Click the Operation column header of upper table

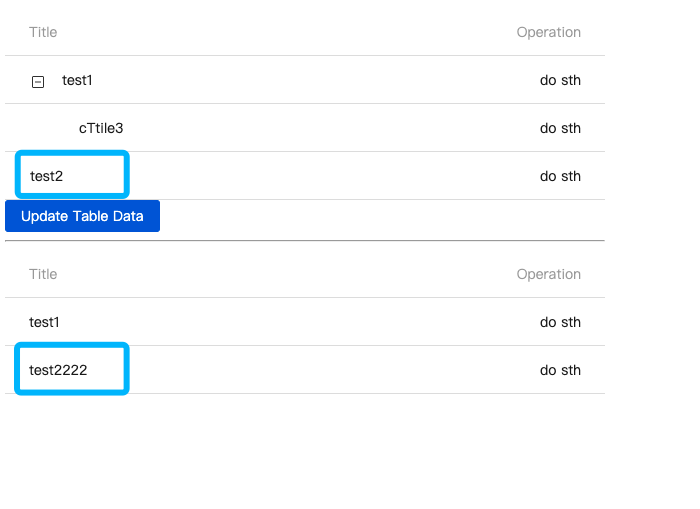tap(548, 32)
